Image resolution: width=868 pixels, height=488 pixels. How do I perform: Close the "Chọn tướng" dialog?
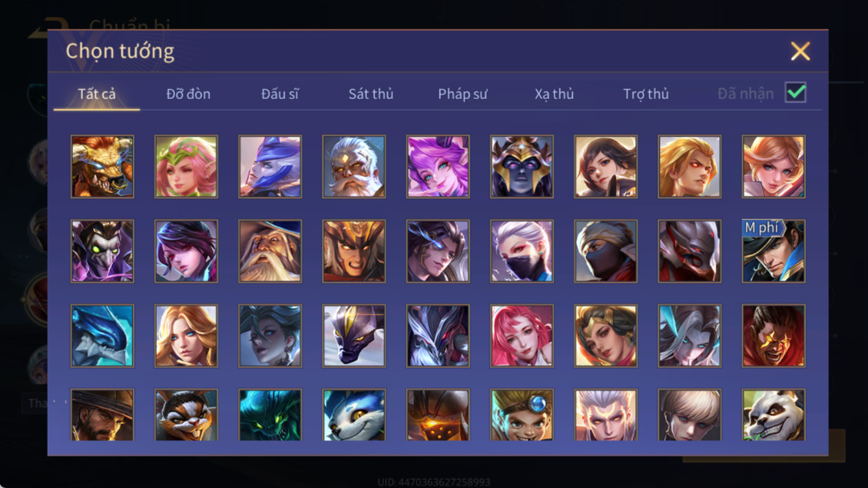[x=800, y=51]
